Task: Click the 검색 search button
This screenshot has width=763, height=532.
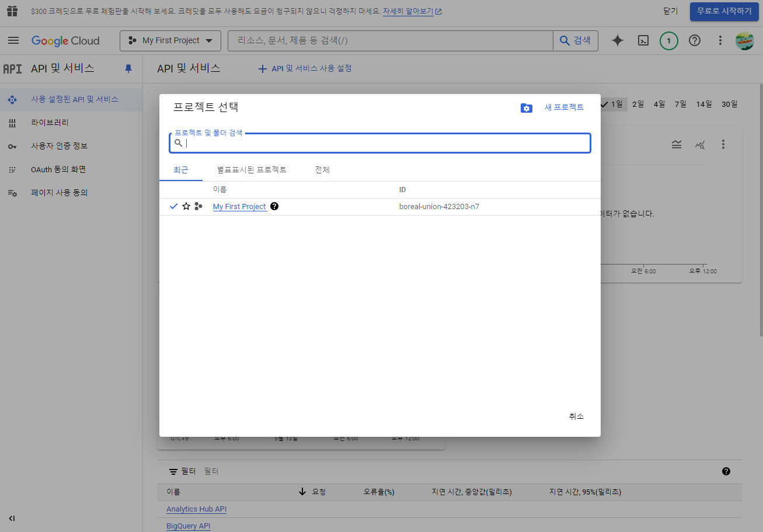Action: tap(576, 40)
